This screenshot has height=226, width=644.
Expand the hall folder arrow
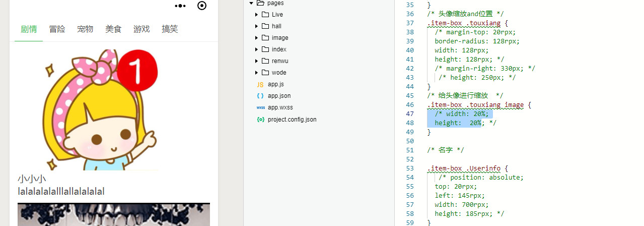pyautogui.click(x=256, y=26)
